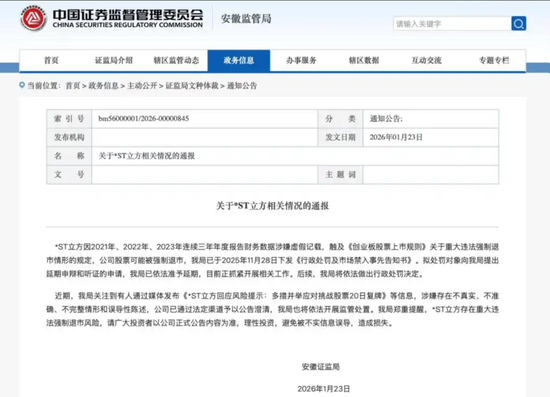The height and width of the screenshot is (397, 550).
Task: Click 证监局文种体裁 in the breadcrumb
Action: point(192,86)
